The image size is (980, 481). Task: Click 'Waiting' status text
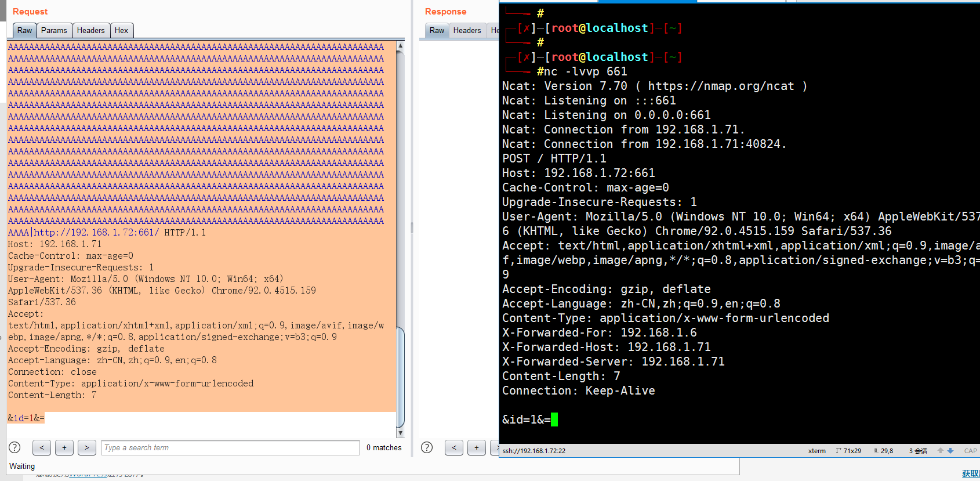pyautogui.click(x=22, y=466)
